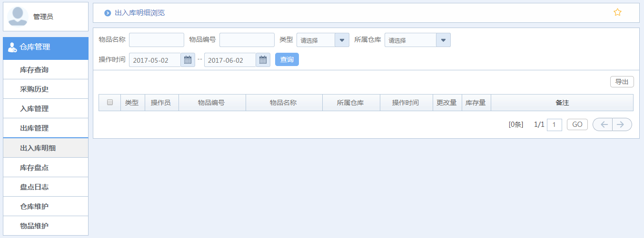Go to previous page arrow
The image size is (644, 238).
(603, 124)
